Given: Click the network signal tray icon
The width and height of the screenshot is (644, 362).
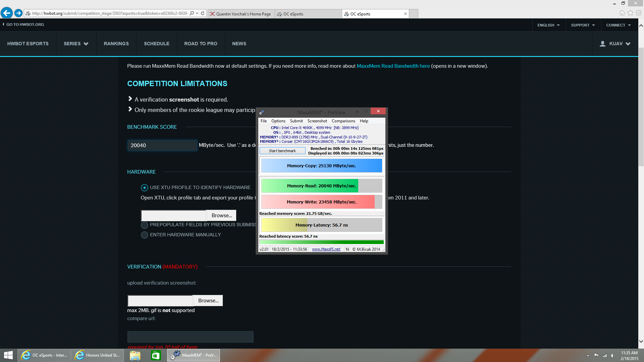Looking at the screenshot, I should pyautogui.click(x=604, y=356).
